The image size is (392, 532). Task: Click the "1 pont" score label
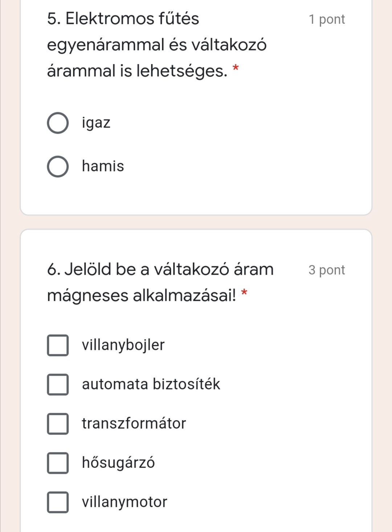click(327, 19)
